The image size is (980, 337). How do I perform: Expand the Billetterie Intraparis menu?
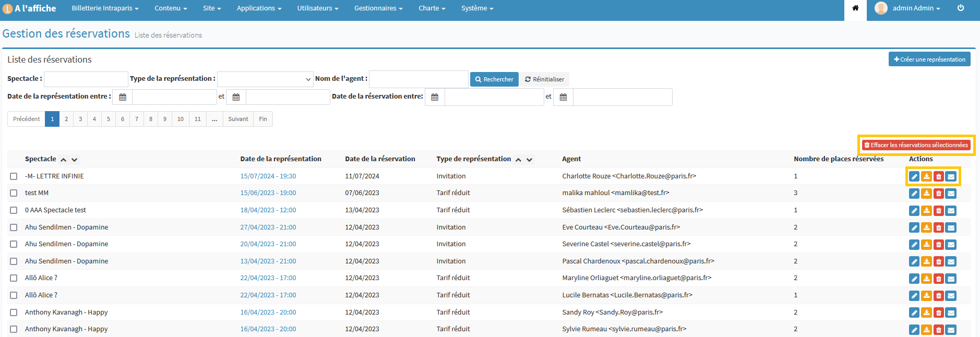105,8
